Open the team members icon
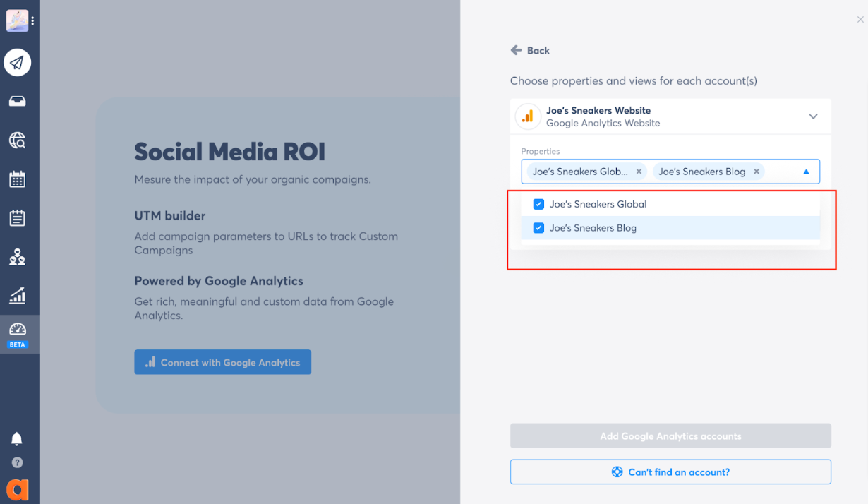This screenshot has width=868, height=504. [x=17, y=257]
